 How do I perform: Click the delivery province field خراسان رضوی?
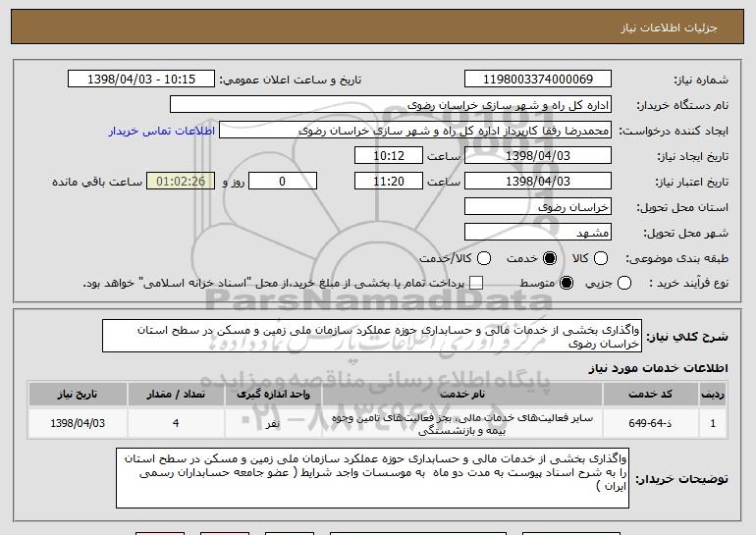tap(538, 207)
